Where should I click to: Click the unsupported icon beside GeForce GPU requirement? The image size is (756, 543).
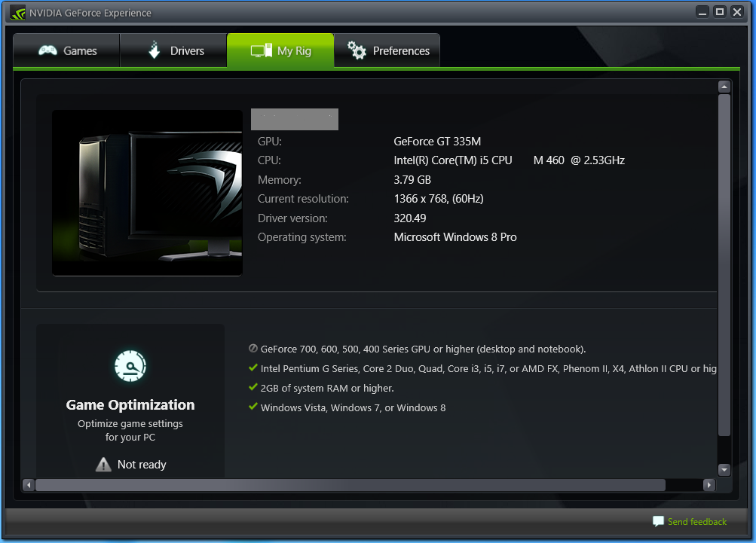(x=253, y=349)
